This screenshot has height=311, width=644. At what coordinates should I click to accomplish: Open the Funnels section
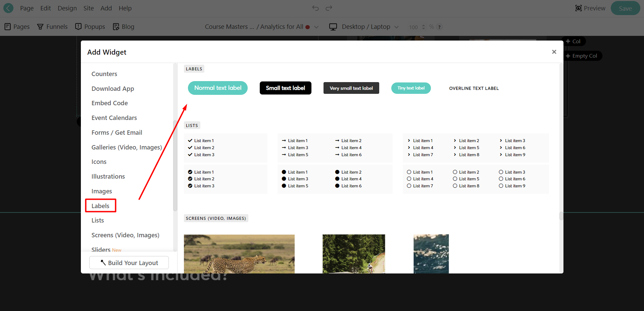pos(52,26)
